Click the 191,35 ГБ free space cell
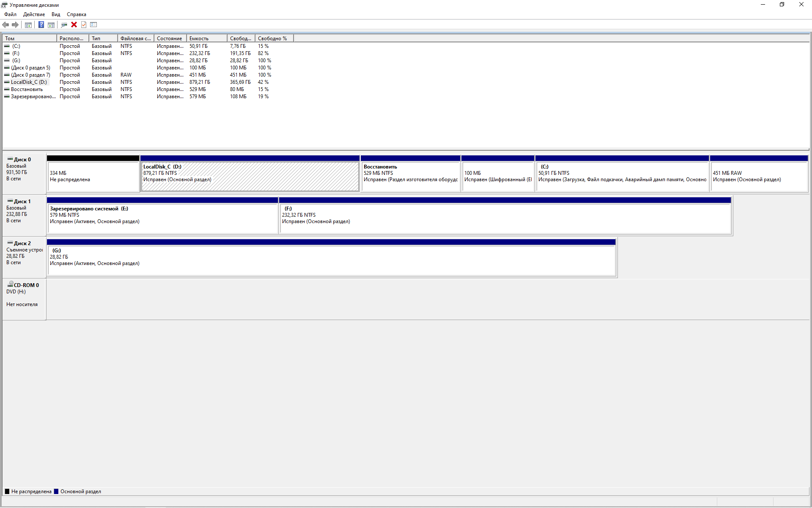This screenshot has width=812, height=508. point(240,53)
